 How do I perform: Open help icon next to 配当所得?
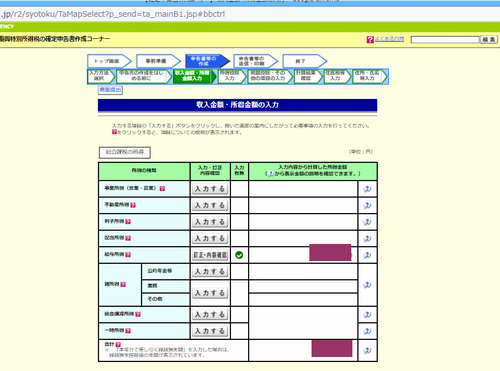(x=128, y=238)
